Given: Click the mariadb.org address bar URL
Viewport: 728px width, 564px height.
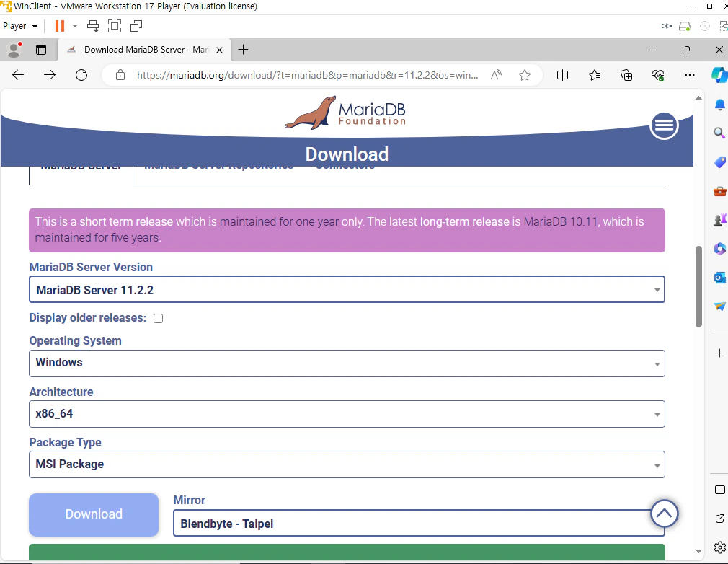Looking at the screenshot, I should pyautogui.click(x=307, y=75).
